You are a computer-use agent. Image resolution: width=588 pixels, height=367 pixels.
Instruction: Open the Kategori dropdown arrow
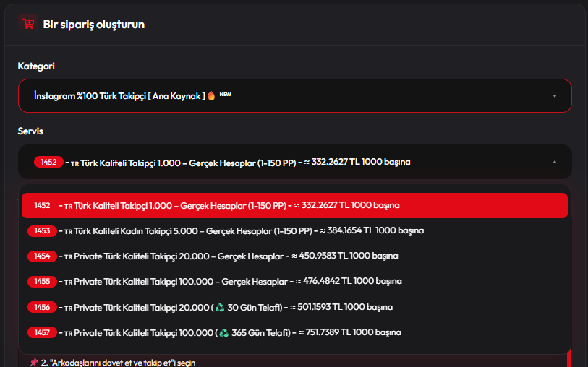pyautogui.click(x=554, y=96)
